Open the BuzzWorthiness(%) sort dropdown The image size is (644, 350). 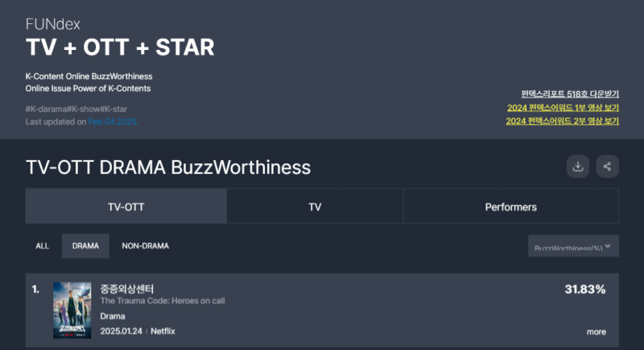click(x=572, y=247)
